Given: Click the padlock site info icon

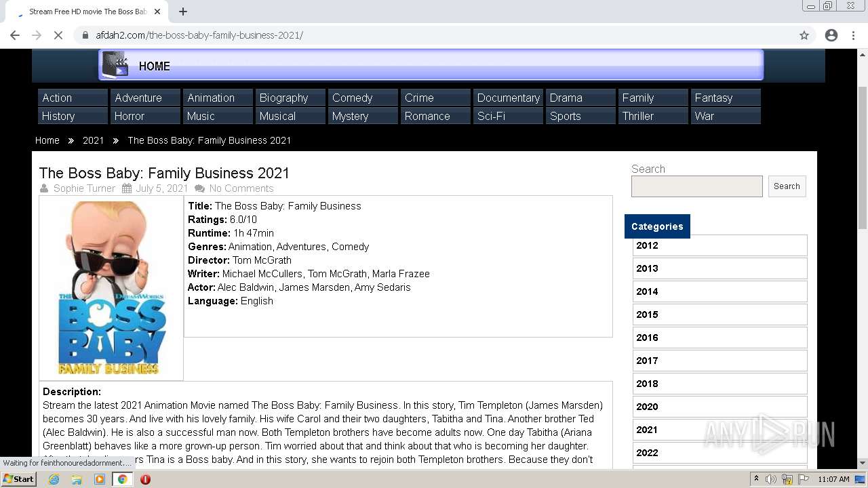Looking at the screenshot, I should tap(85, 35).
